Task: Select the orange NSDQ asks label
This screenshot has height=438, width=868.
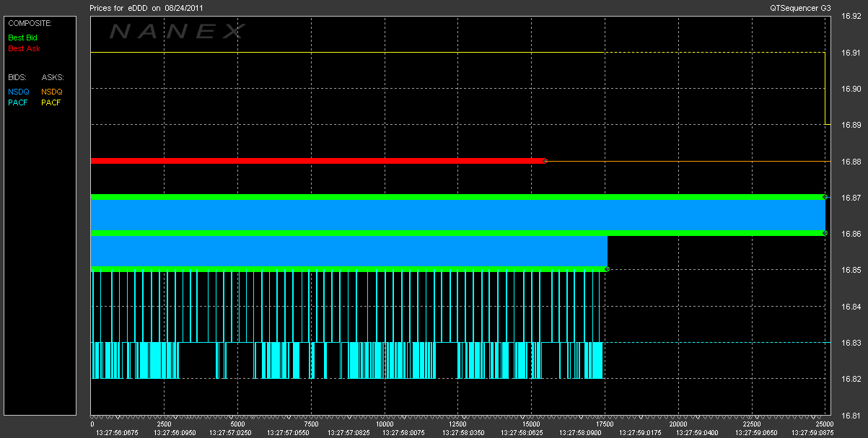Action: point(52,92)
